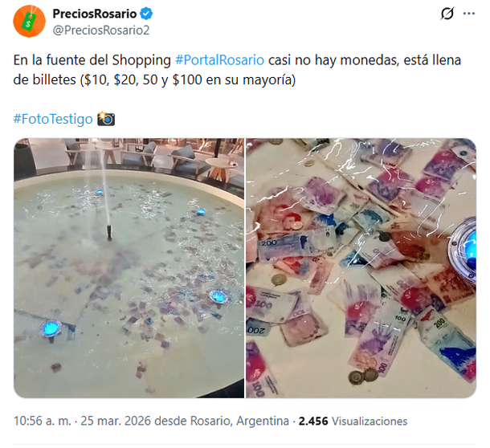This screenshot has width=490, height=448.
Task: Open the #FotoTestigo hashtag
Action: click(53, 119)
